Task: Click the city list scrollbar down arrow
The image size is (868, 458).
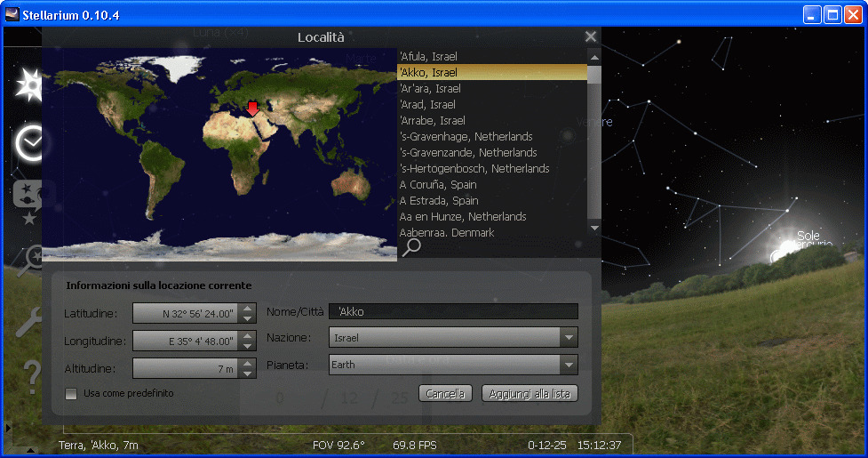Action: (594, 228)
